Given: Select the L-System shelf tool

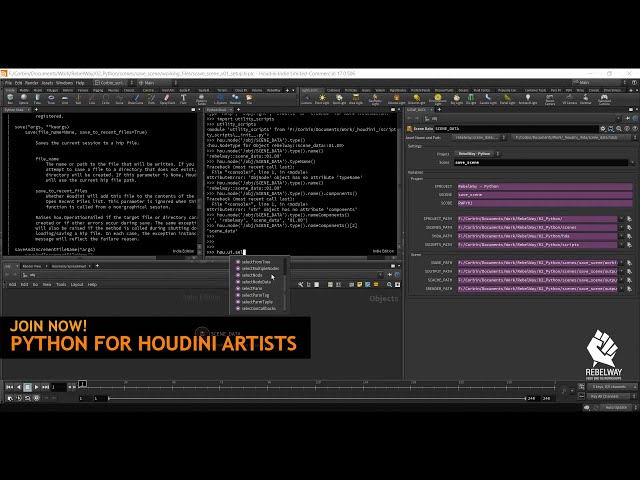Looking at the screenshot, I should tap(220, 98).
